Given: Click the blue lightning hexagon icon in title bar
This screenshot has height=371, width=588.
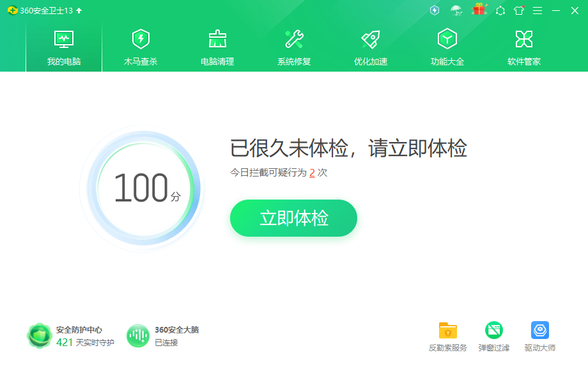Looking at the screenshot, I should (434, 10).
